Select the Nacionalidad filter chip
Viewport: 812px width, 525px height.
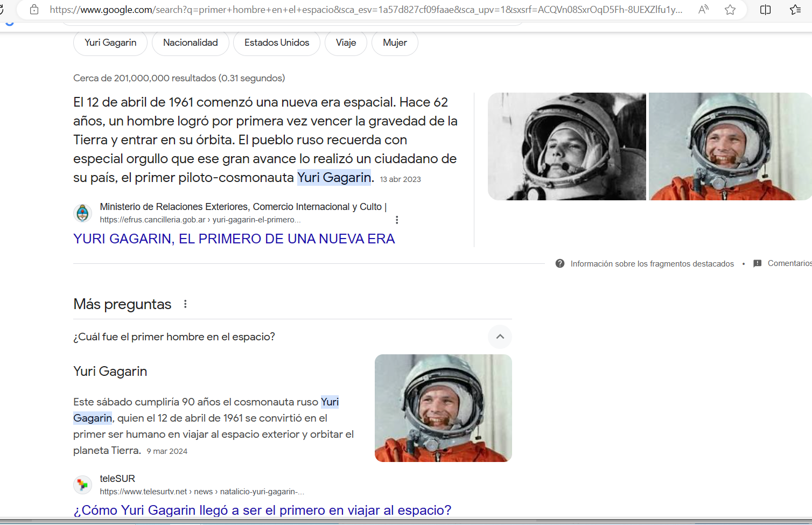coord(191,43)
